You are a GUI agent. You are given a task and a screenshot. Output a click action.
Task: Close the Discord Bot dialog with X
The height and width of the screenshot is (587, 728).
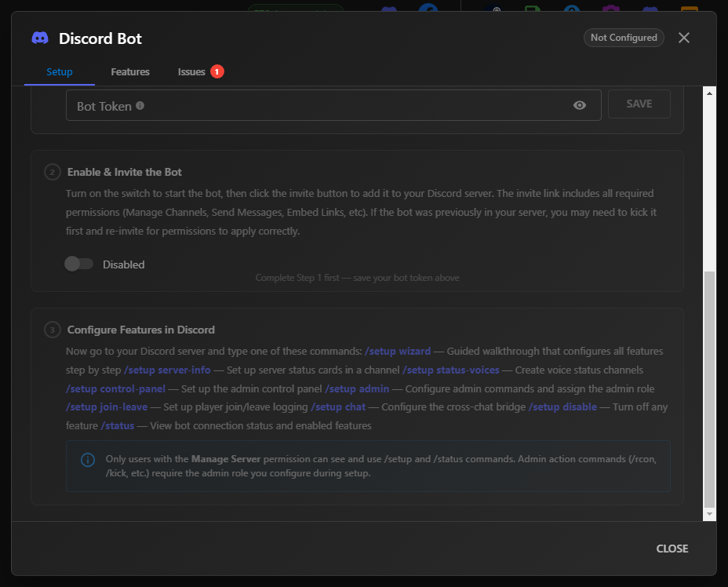pyautogui.click(x=684, y=38)
